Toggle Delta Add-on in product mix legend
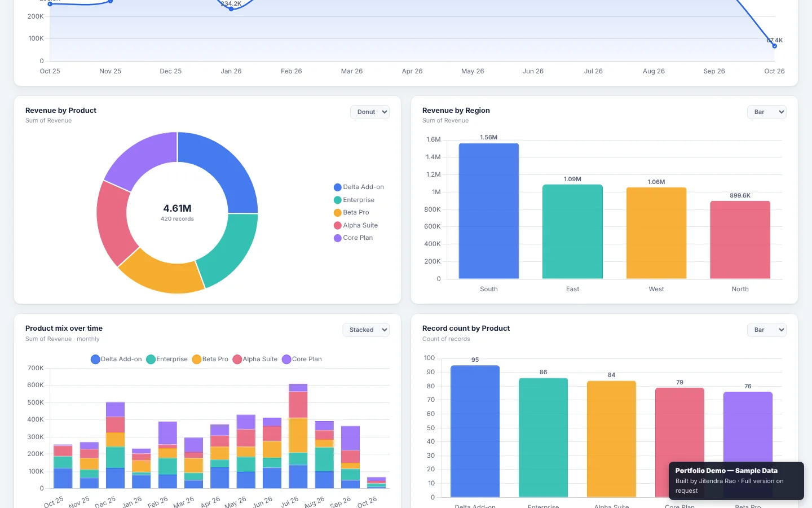The width and height of the screenshot is (812, 508). (116, 359)
